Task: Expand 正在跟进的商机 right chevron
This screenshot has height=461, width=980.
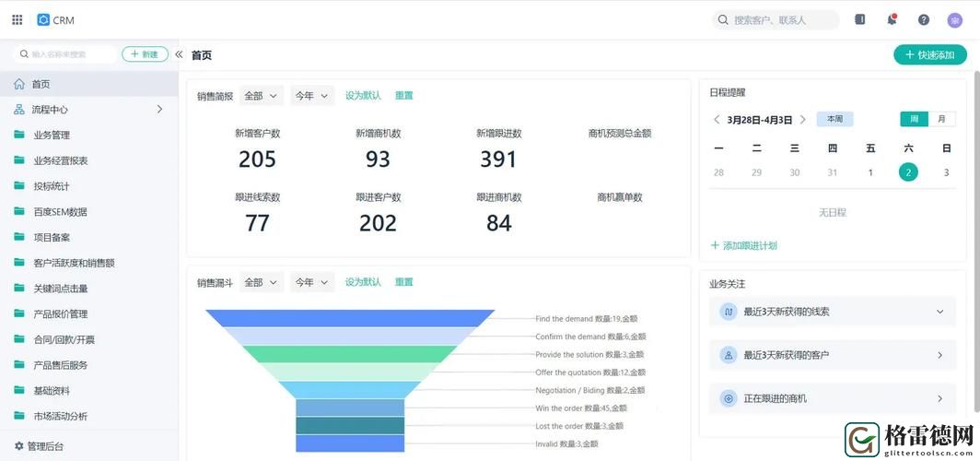Action: (x=939, y=398)
